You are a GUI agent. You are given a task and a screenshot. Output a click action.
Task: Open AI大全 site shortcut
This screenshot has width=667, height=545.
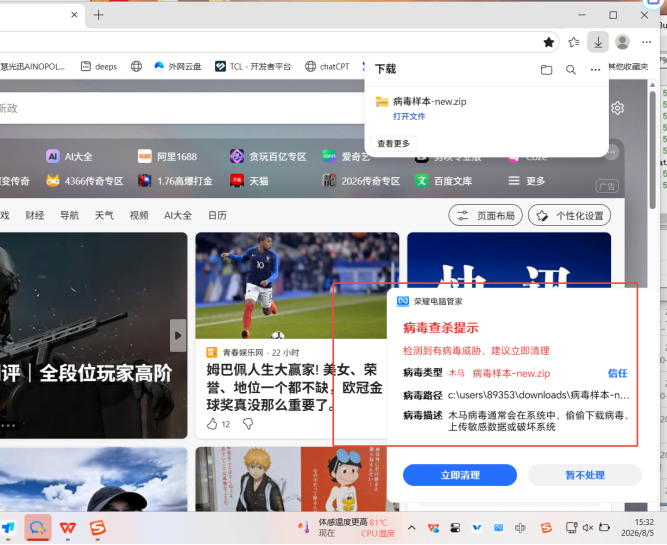coord(69,157)
